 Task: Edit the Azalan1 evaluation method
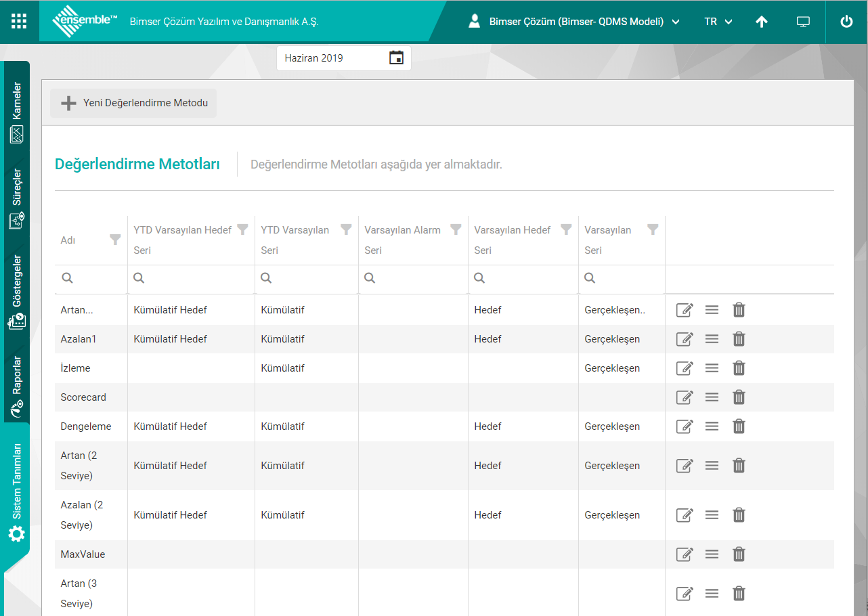pos(685,339)
